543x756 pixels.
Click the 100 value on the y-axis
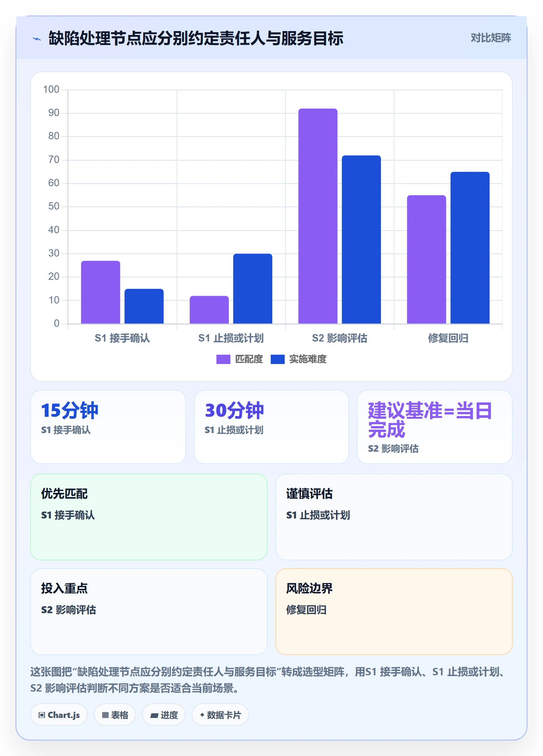pos(51,90)
